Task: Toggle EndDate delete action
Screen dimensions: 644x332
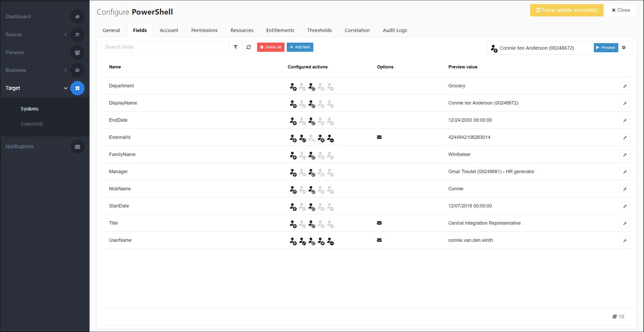Action: tap(330, 121)
